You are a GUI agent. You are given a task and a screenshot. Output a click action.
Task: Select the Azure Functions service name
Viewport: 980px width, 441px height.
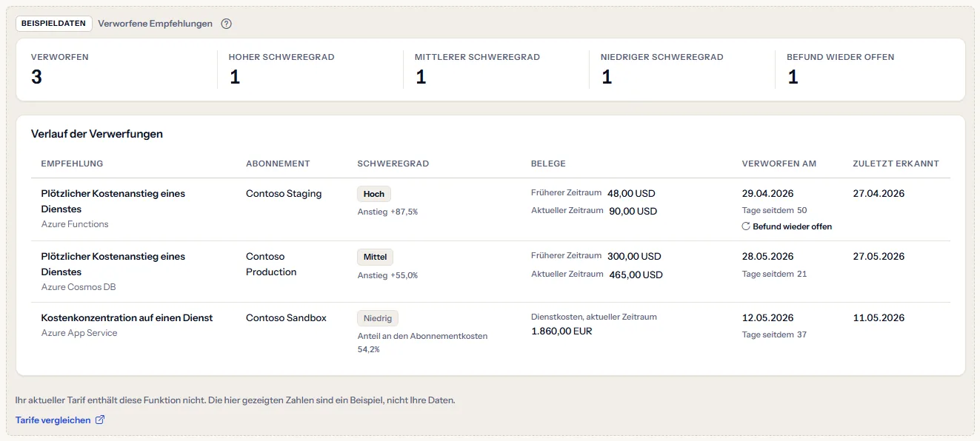point(75,224)
